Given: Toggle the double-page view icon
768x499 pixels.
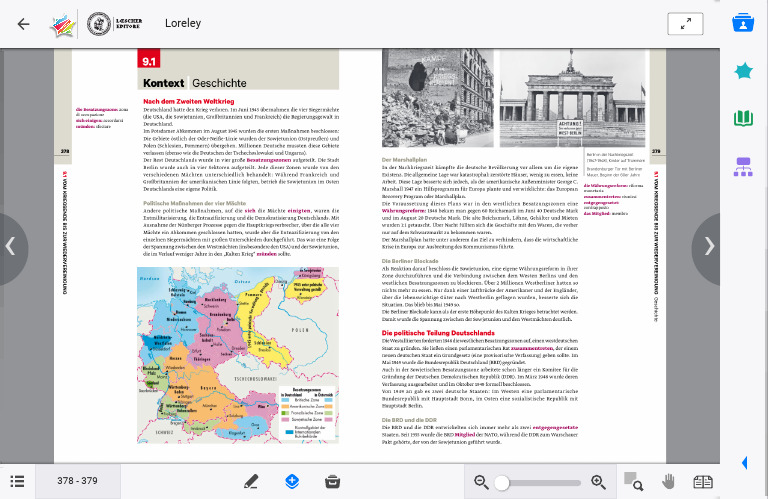Looking at the screenshot, I should [x=703, y=482].
